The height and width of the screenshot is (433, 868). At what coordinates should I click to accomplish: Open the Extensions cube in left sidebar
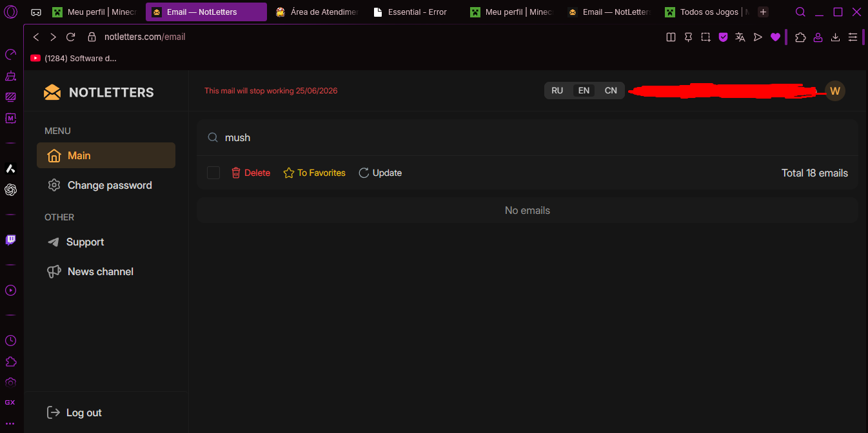pos(10,361)
